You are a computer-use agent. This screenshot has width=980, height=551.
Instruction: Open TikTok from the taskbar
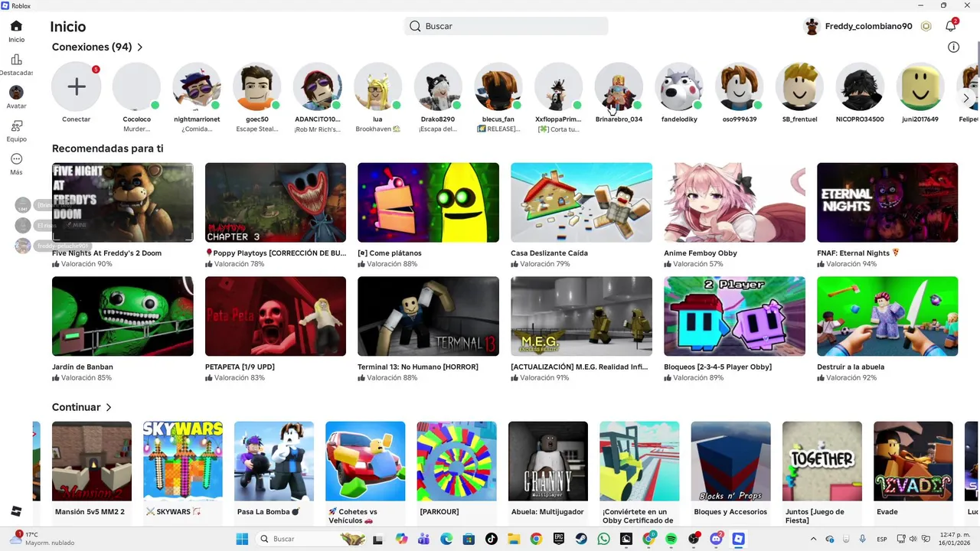tap(492, 539)
